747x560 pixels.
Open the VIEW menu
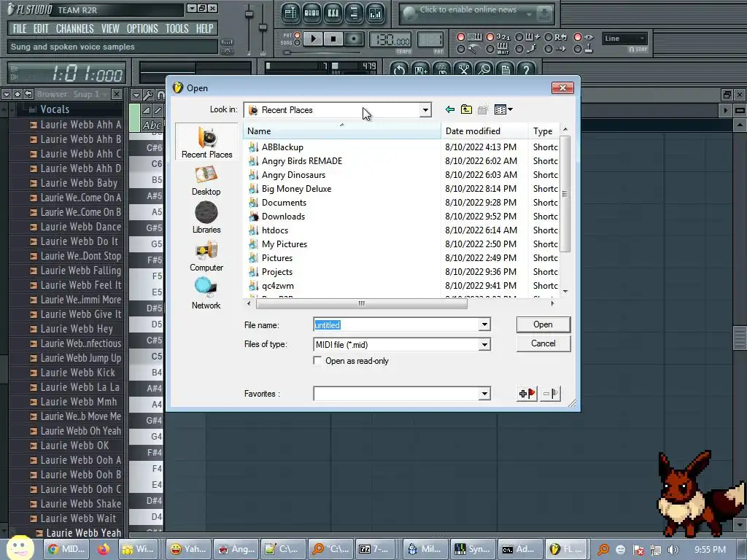click(110, 28)
